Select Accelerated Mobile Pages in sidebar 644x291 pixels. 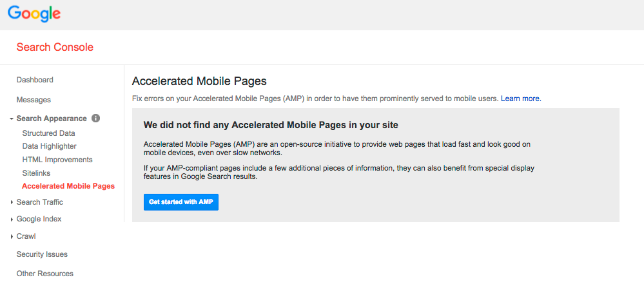pyautogui.click(x=68, y=186)
